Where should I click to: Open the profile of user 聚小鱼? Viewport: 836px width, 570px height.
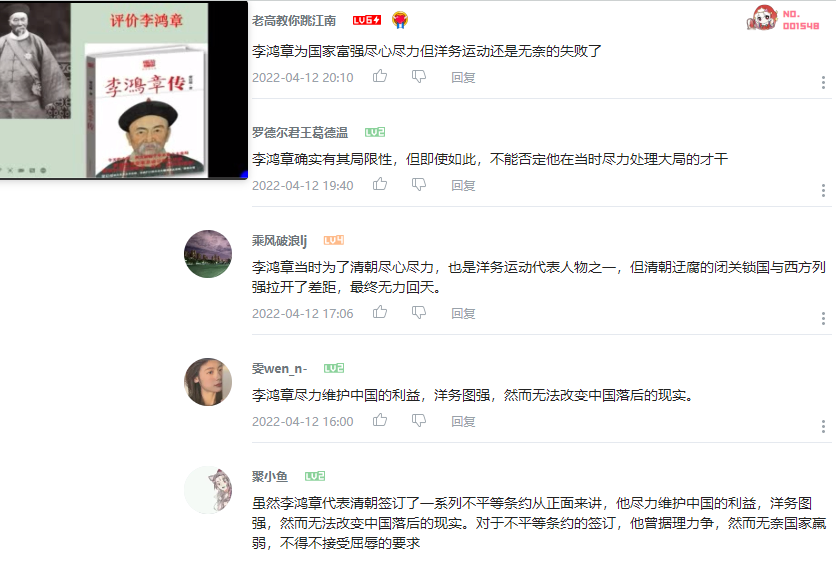pyautogui.click(x=270, y=476)
